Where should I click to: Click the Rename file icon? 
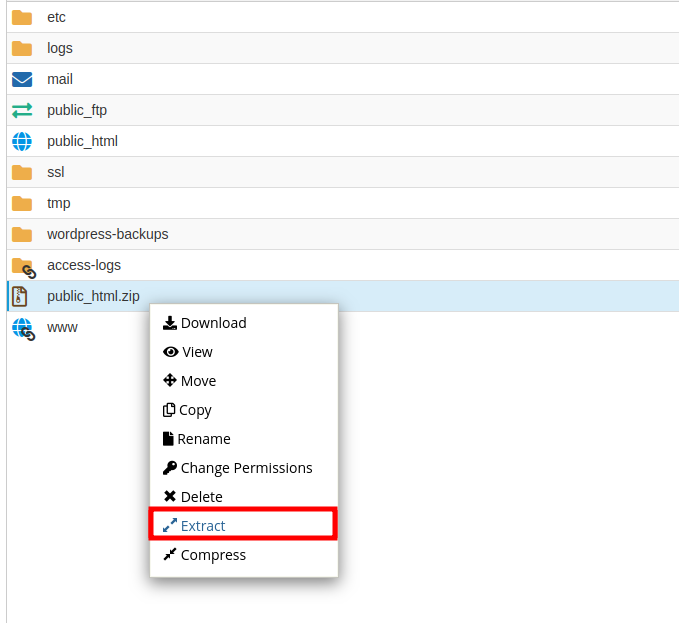(x=168, y=439)
